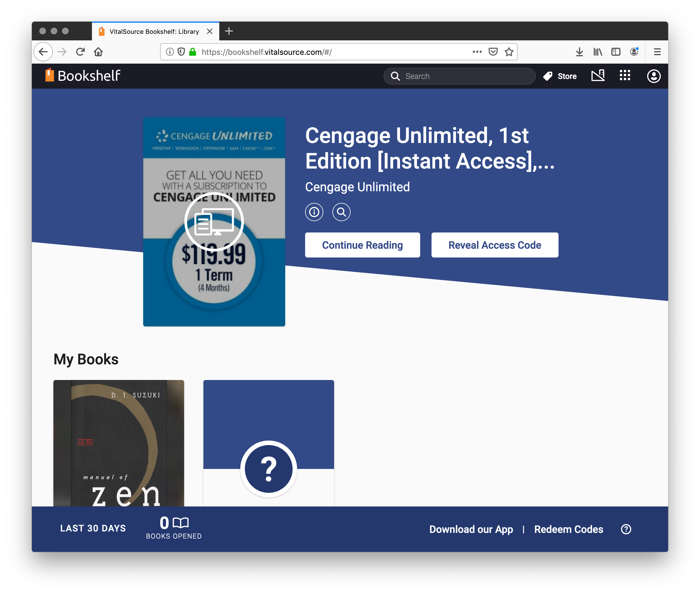Click the Firefox bookmark star icon

coord(511,52)
